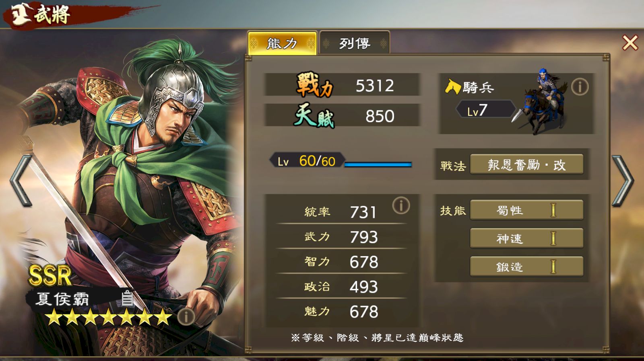Image resolution: width=644 pixels, height=361 pixels.
Task: Select the 能力 tab
Action: (282, 43)
